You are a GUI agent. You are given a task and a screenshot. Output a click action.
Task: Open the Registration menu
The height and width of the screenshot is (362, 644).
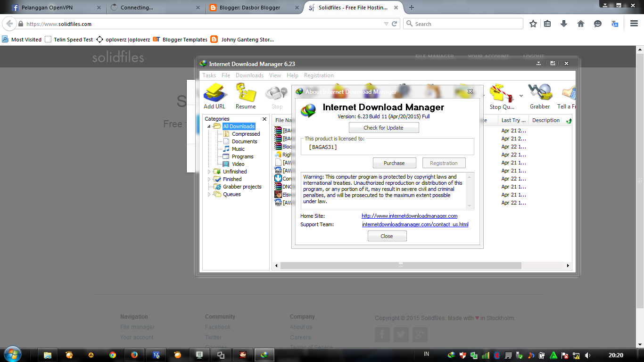tap(319, 75)
